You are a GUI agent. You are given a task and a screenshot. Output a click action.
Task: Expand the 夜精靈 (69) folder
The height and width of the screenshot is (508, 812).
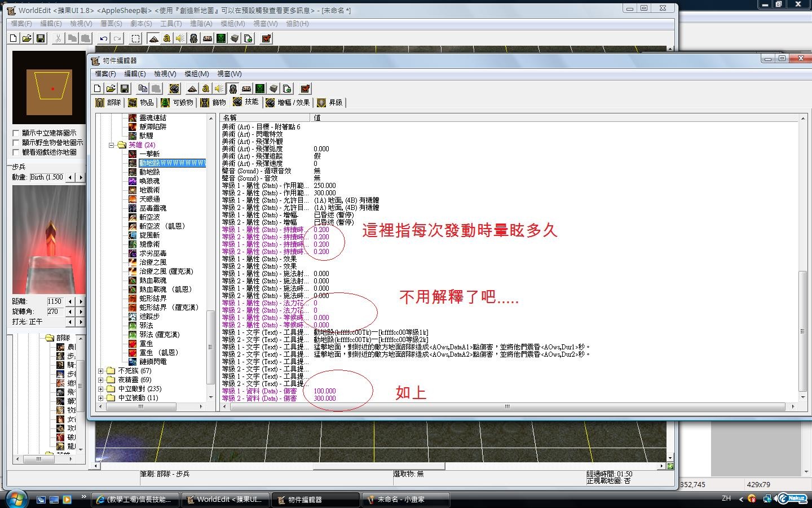pyautogui.click(x=101, y=380)
